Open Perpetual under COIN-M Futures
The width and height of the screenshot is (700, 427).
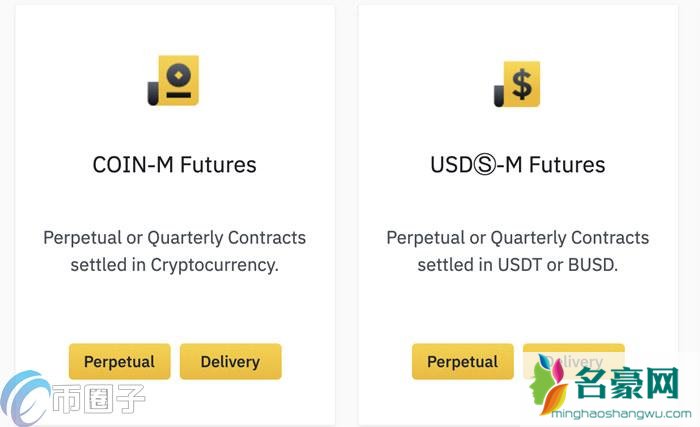120,361
